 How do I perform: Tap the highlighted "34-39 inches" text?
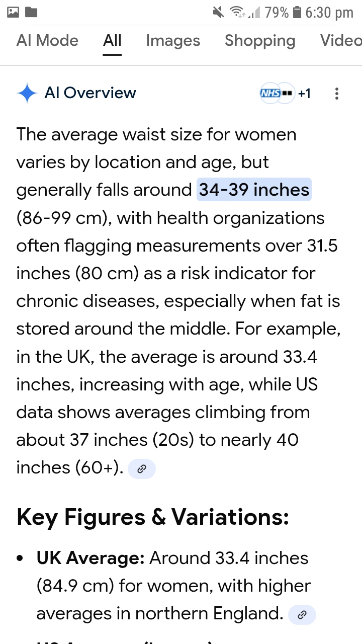tap(254, 190)
